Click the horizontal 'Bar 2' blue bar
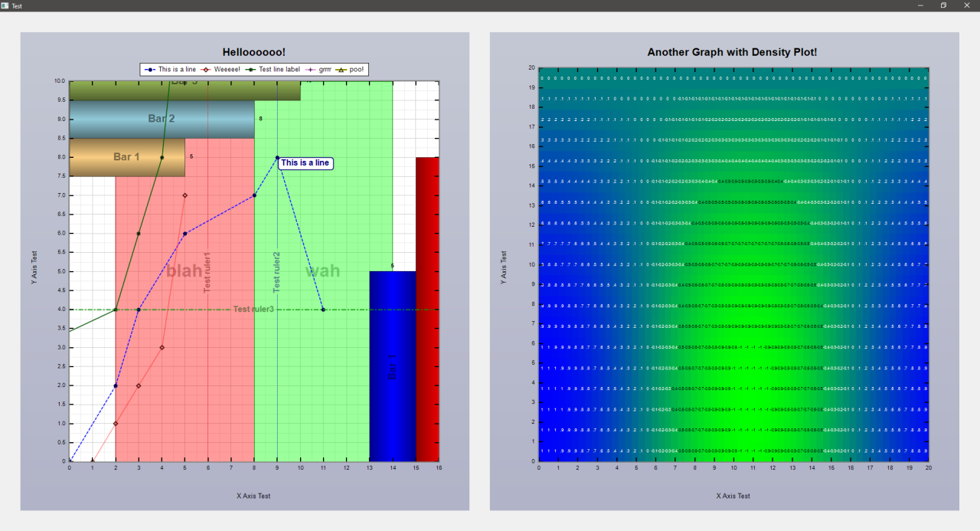This screenshot has height=531, width=980. pyautogui.click(x=162, y=119)
